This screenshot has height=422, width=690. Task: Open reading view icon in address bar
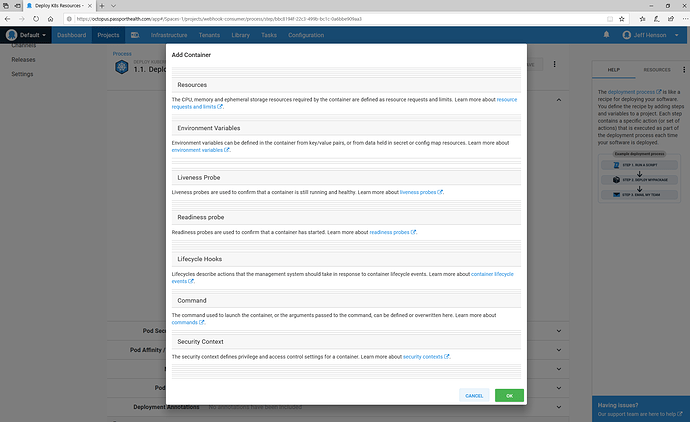610,19
